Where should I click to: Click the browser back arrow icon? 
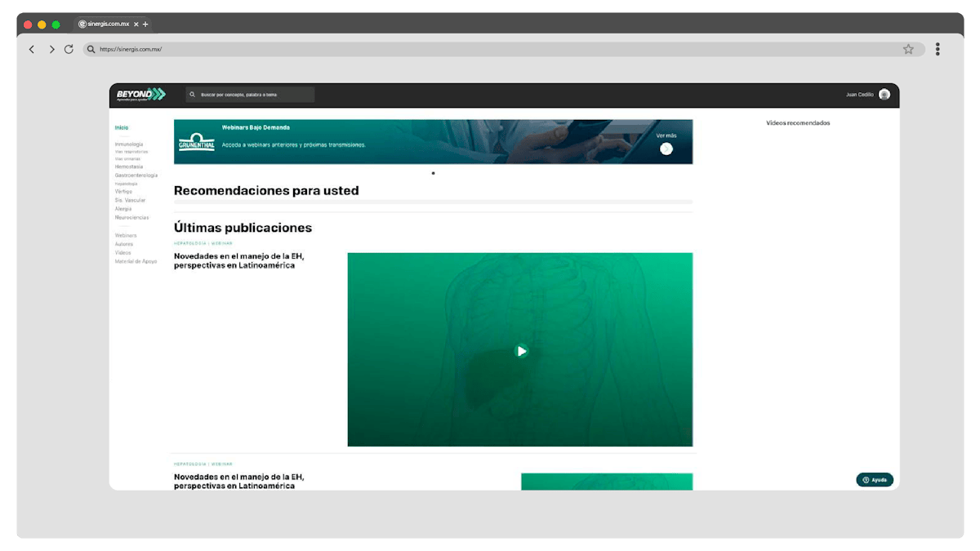(32, 49)
